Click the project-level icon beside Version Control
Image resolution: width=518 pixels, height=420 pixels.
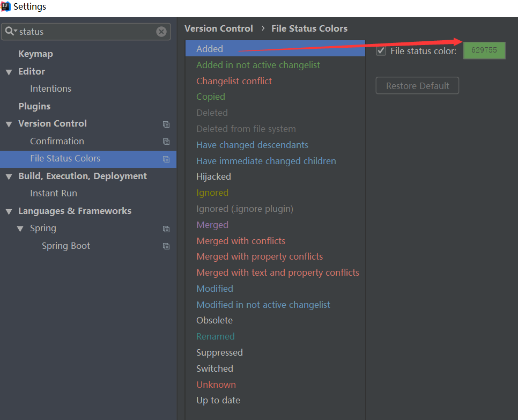pos(166,124)
